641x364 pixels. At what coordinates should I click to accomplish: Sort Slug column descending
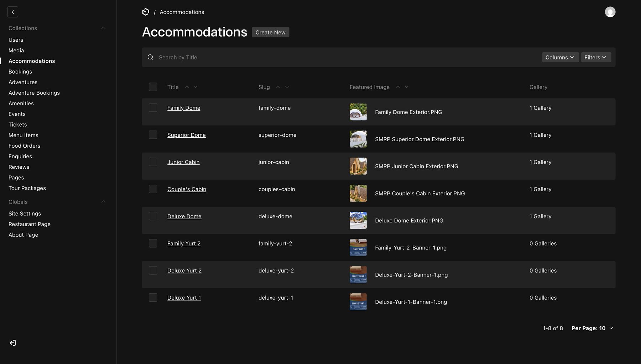pos(287,87)
